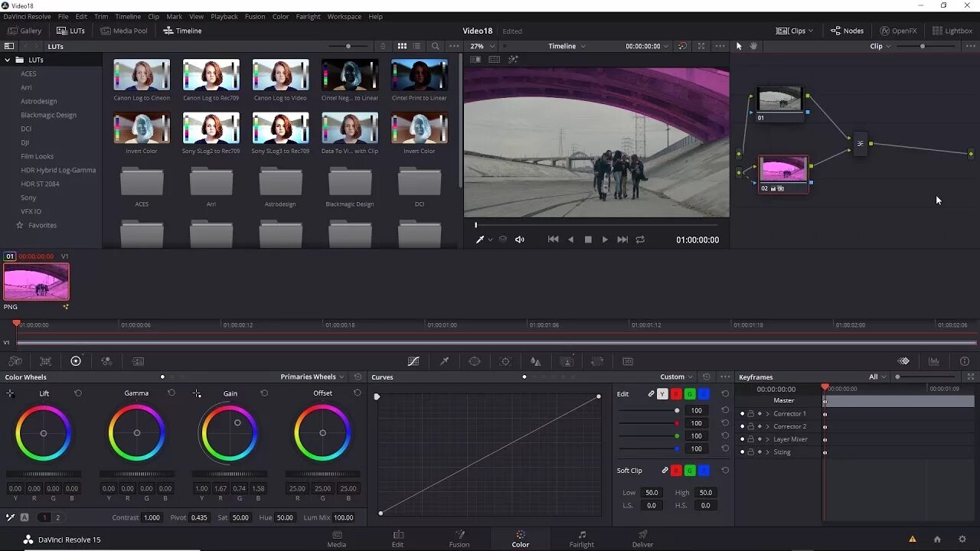The height and width of the screenshot is (551, 980).
Task: Open the Information palette
Action: [x=965, y=361]
